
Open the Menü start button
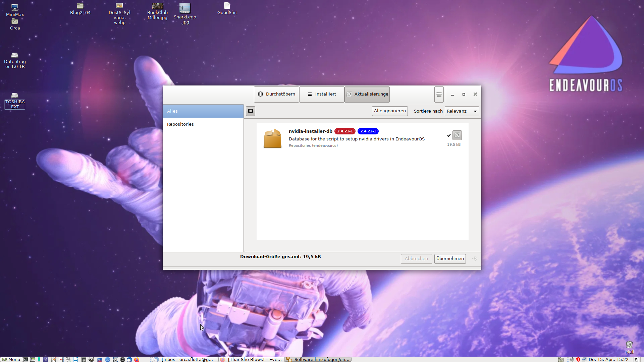11,359
